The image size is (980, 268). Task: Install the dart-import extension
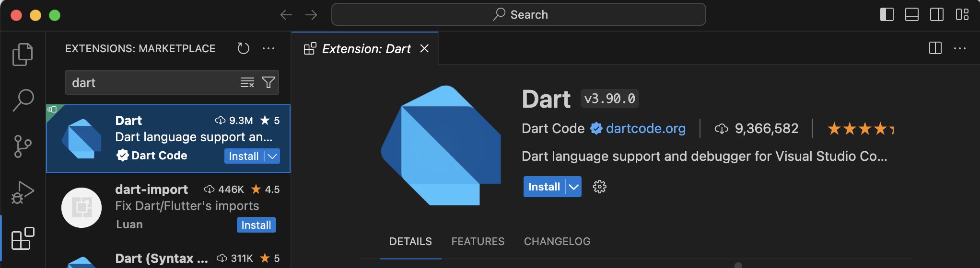[x=257, y=225]
